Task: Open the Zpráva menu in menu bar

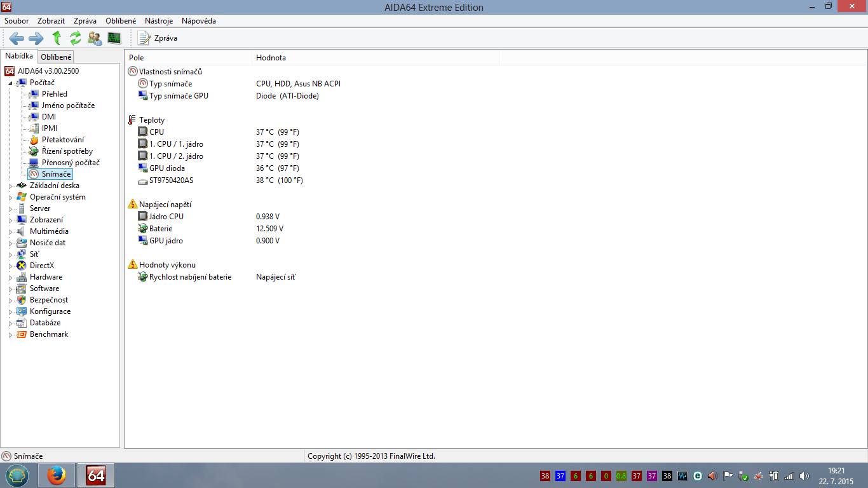Action: click(85, 21)
